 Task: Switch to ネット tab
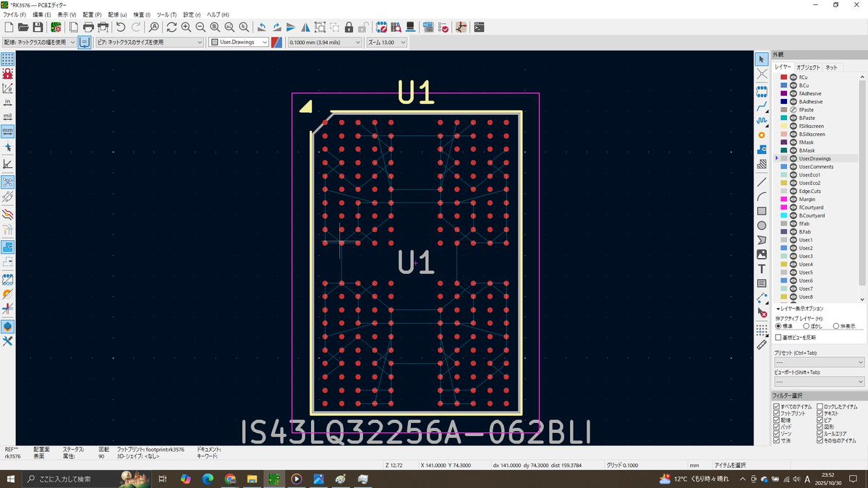[832, 67]
